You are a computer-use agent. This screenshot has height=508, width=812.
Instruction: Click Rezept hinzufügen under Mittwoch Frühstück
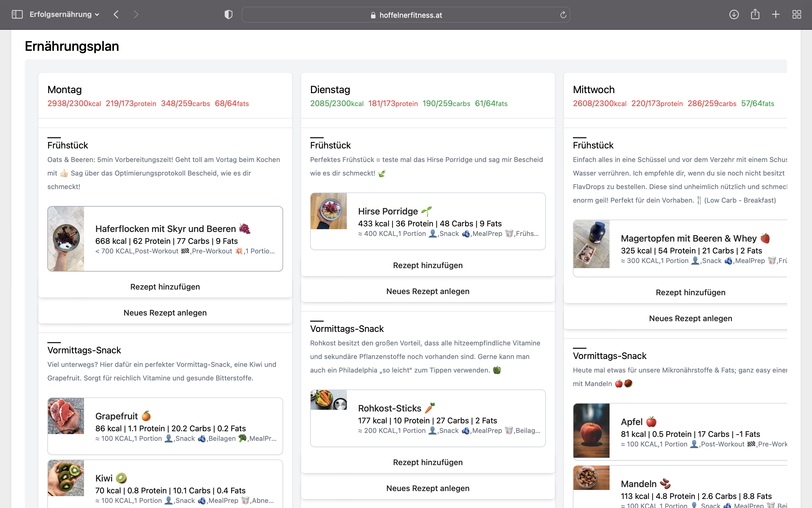pos(690,292)
